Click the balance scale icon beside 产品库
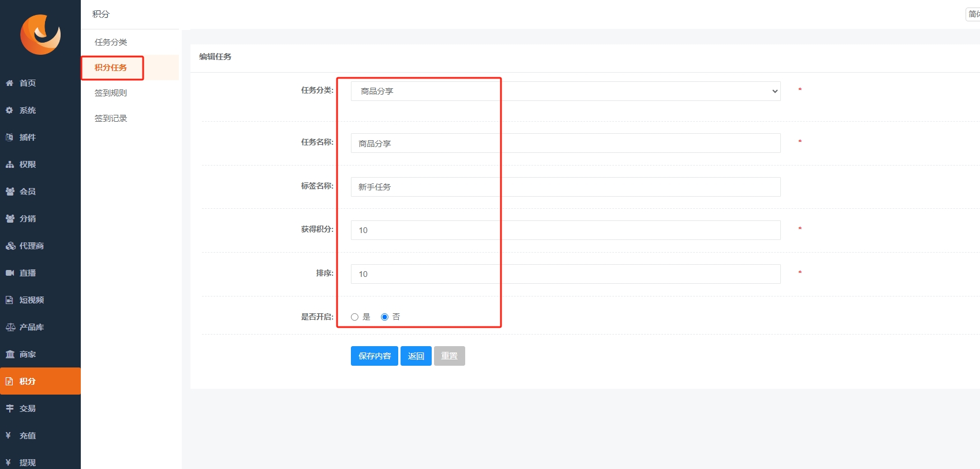 (x=10, y=327)
